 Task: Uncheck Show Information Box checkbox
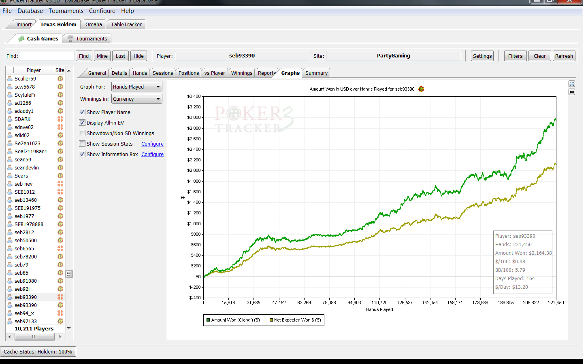82,154
